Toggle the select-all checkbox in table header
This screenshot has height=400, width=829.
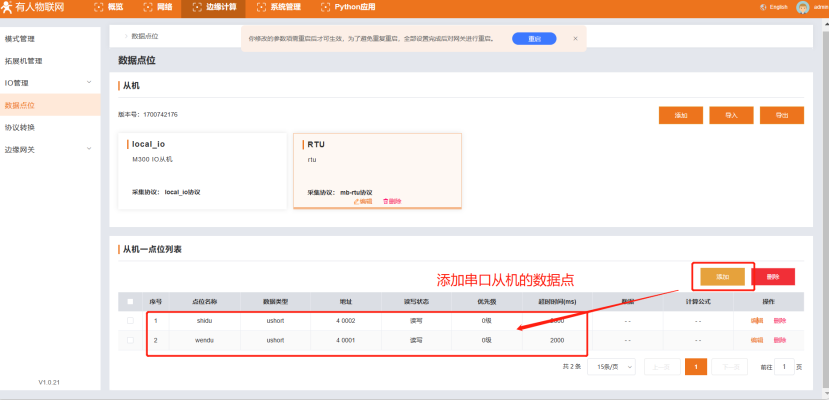(x=129, y=301)
